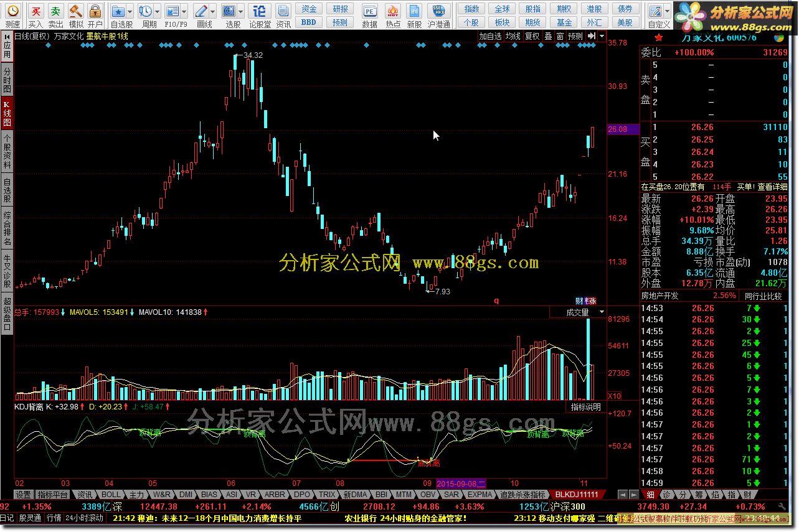The height and width of the screenshot is (532, 799).
Task: Click the X10 volume scale label
Action: point(614,396)
